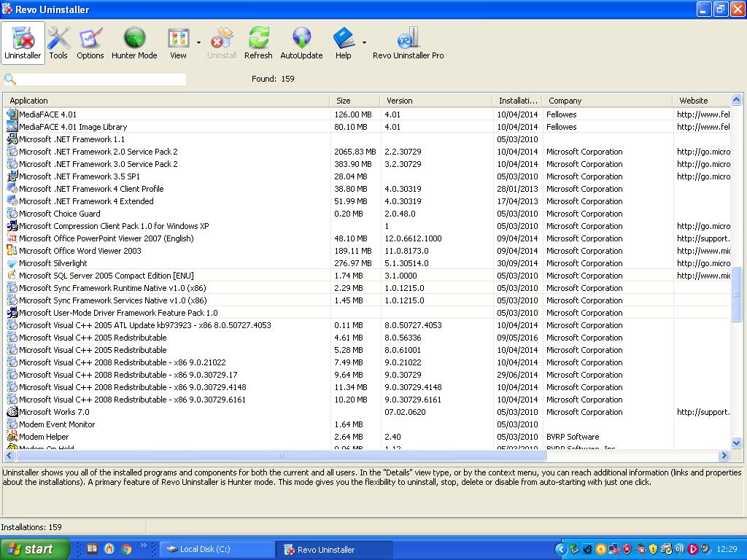
Task: Select PowerPoint Viewer 2007 icon
Action: tap(12, 238)
